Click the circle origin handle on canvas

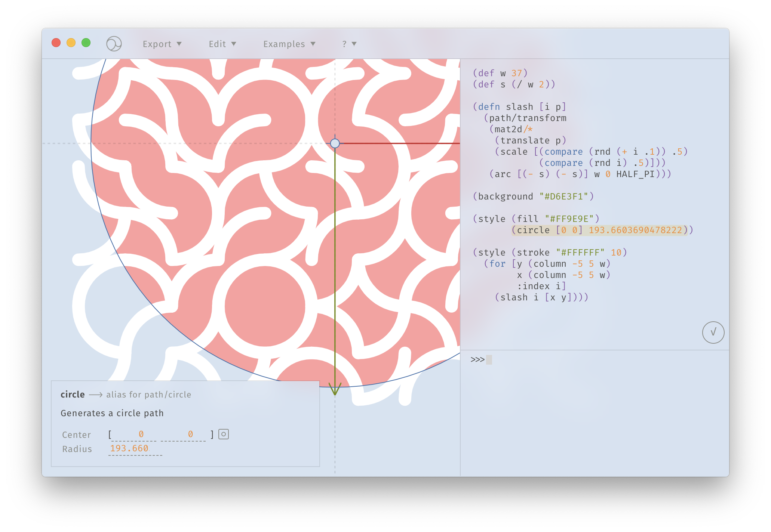(335, 143)
